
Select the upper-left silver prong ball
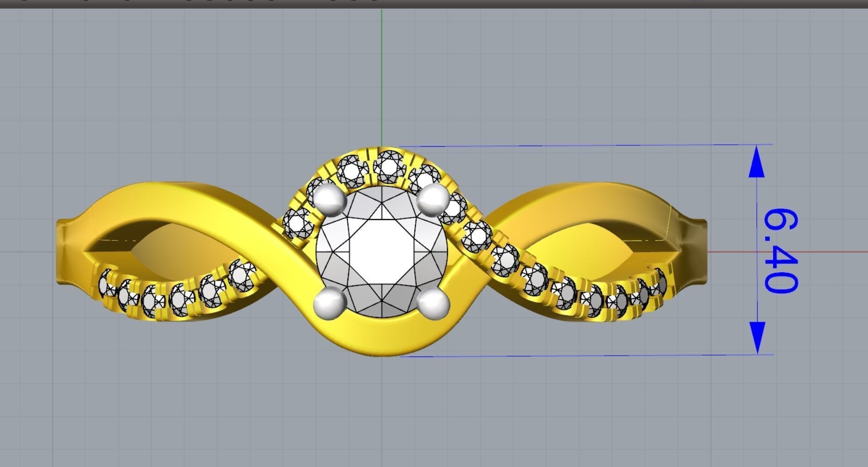tap(329, 200)
